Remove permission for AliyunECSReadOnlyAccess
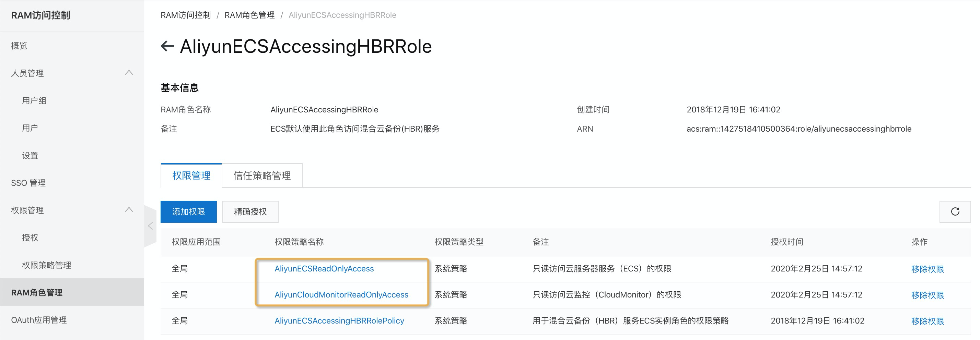980x340 pixels. coord(927,269)
